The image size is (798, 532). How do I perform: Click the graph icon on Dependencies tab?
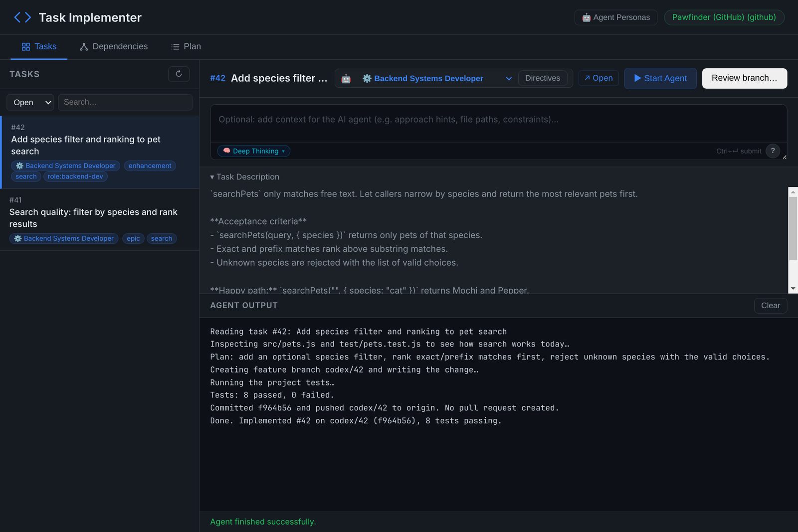(84, 46)
